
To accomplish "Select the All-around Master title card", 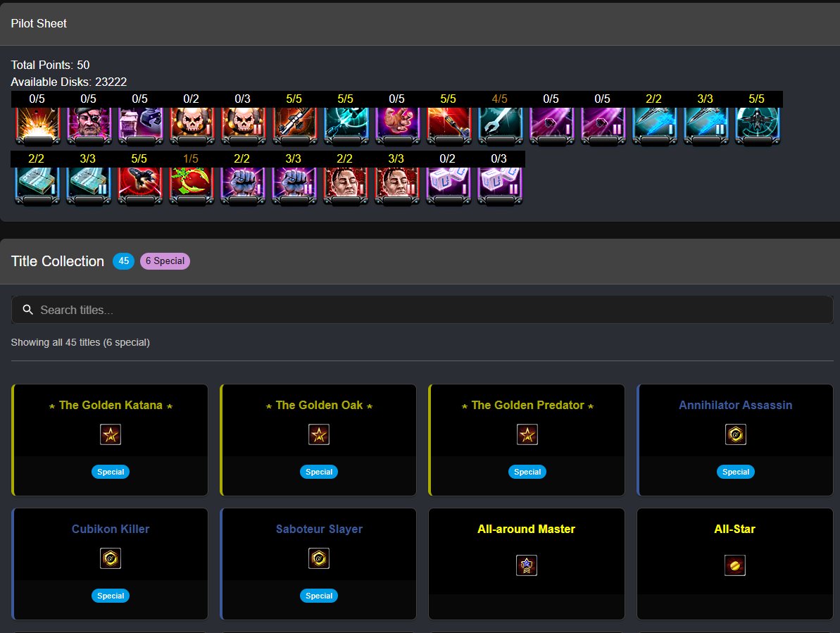I will tap(527, 564).
